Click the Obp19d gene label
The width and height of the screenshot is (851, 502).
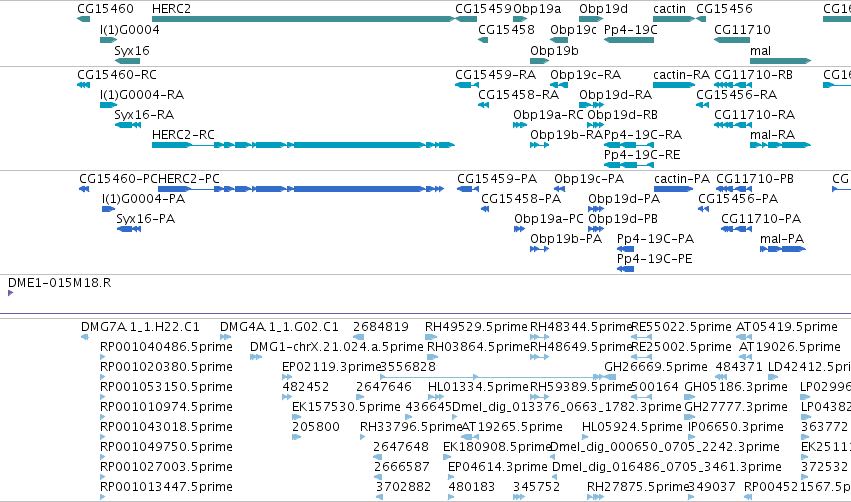point(603,9)
